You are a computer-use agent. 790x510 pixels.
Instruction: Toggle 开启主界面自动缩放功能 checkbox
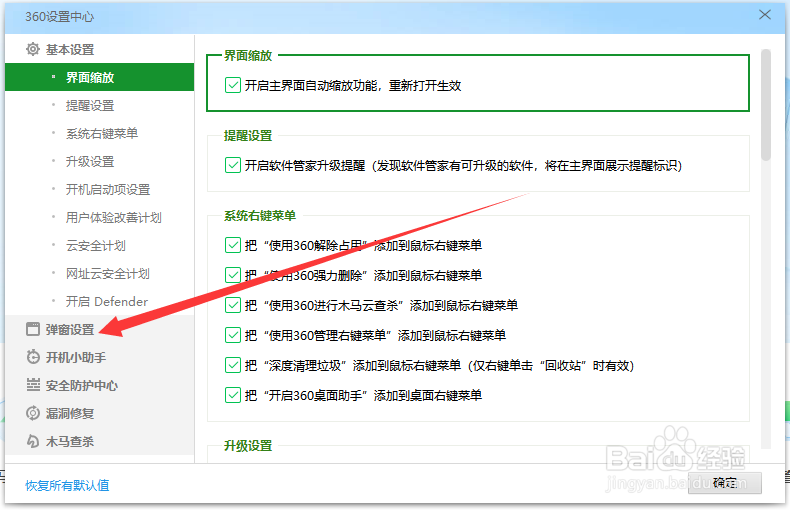pyautogui.click(x=233, y=85)
